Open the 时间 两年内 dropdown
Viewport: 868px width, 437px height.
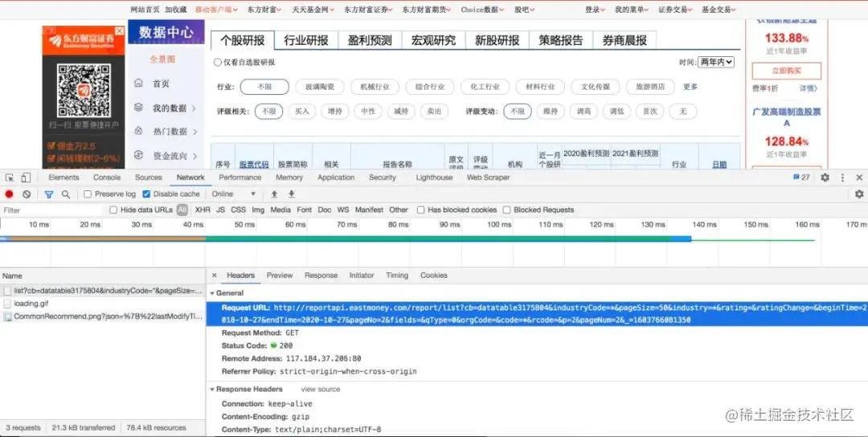[716, 63]
